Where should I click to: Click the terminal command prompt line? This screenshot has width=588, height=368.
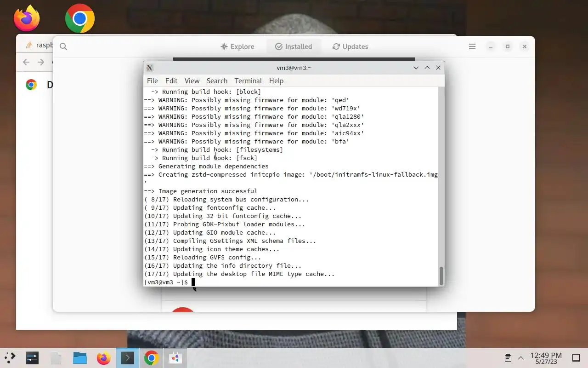[291, 282]
